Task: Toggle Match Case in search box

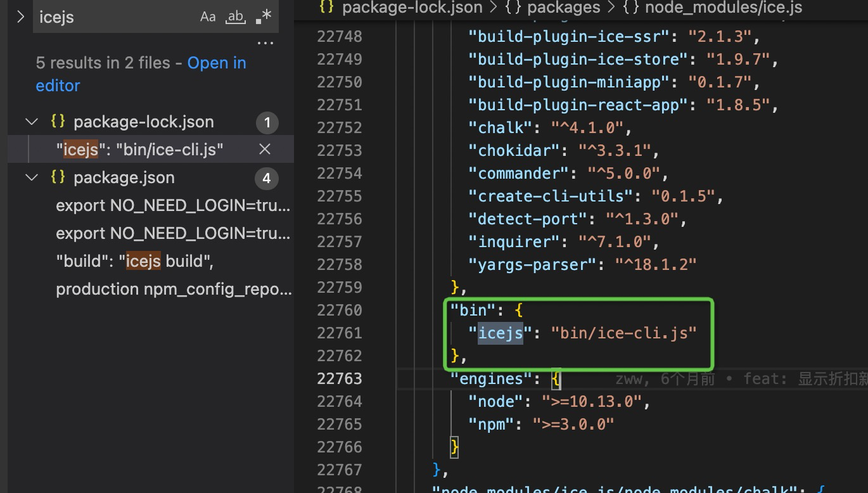Action: [208, 17]
